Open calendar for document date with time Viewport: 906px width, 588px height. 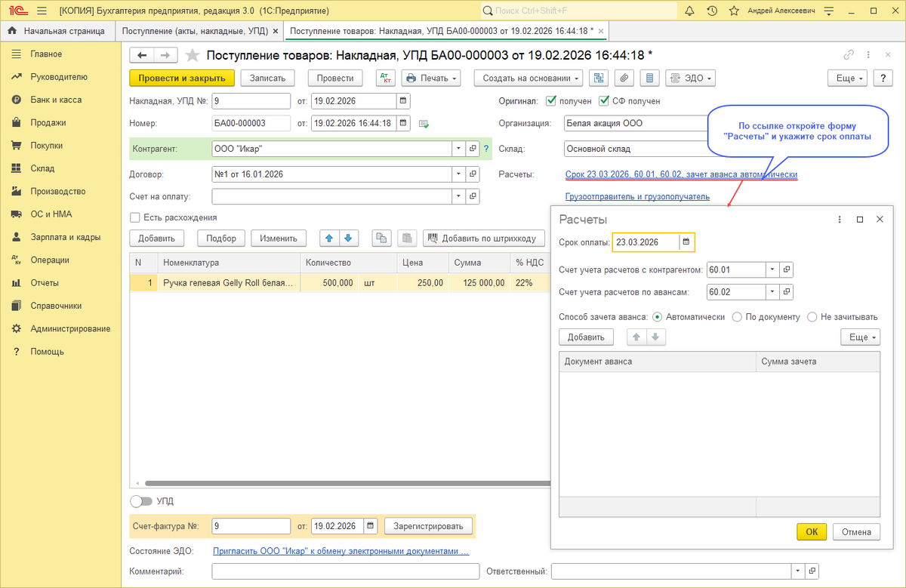[403, 123]
